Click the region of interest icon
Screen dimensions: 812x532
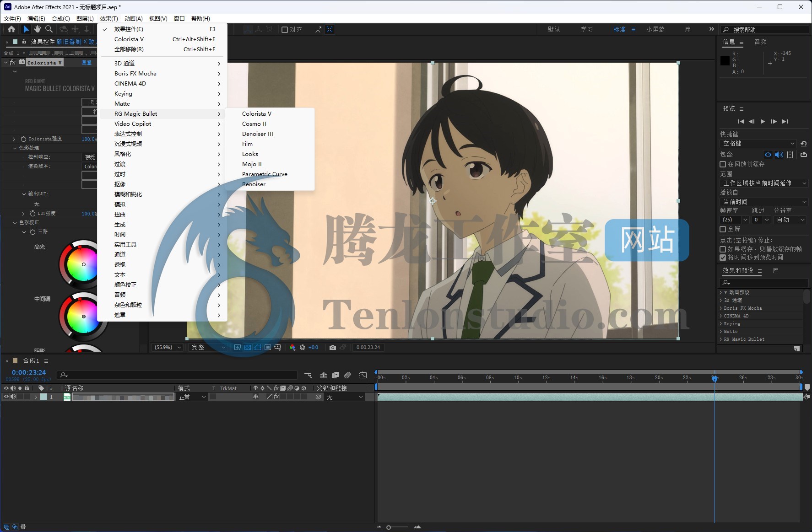(268, 348)
